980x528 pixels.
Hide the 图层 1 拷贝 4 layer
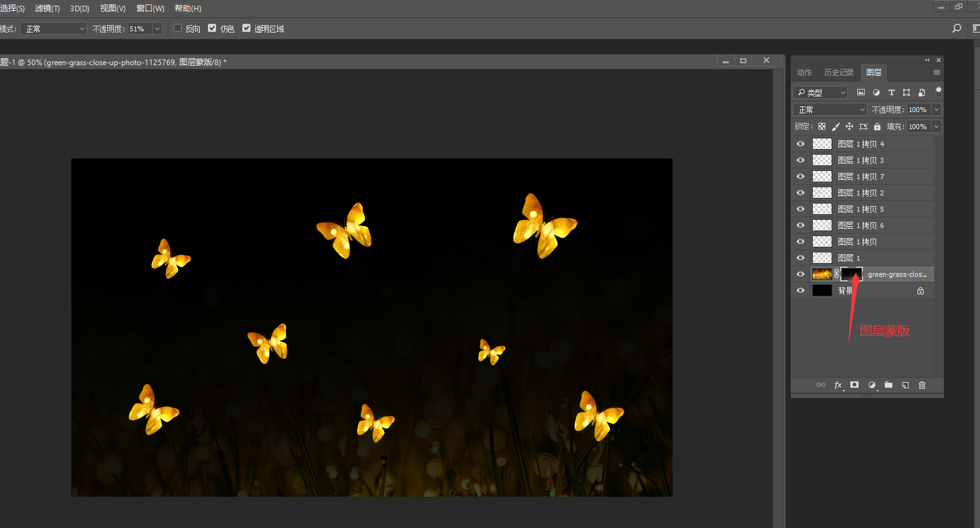pos(800,144)
